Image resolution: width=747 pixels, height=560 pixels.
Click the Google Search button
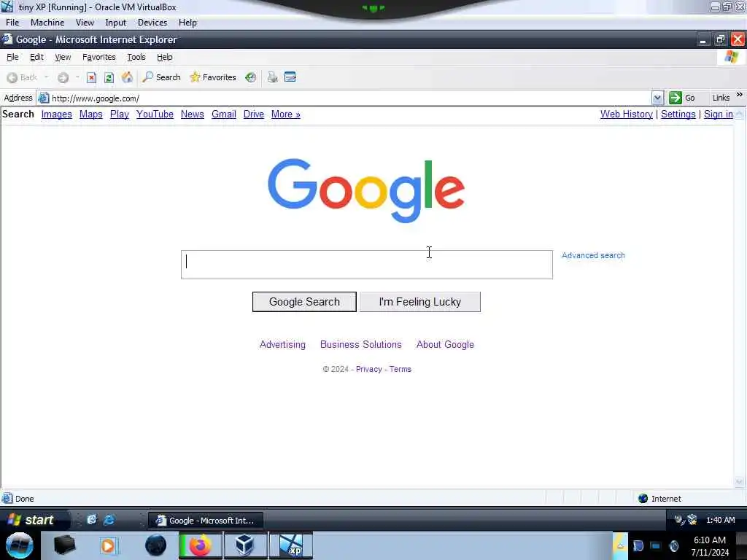pos(304,302)
